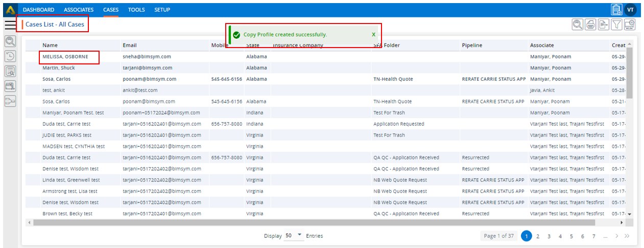
Task: Click the export document icon
Action: click(x=604, y=24)
